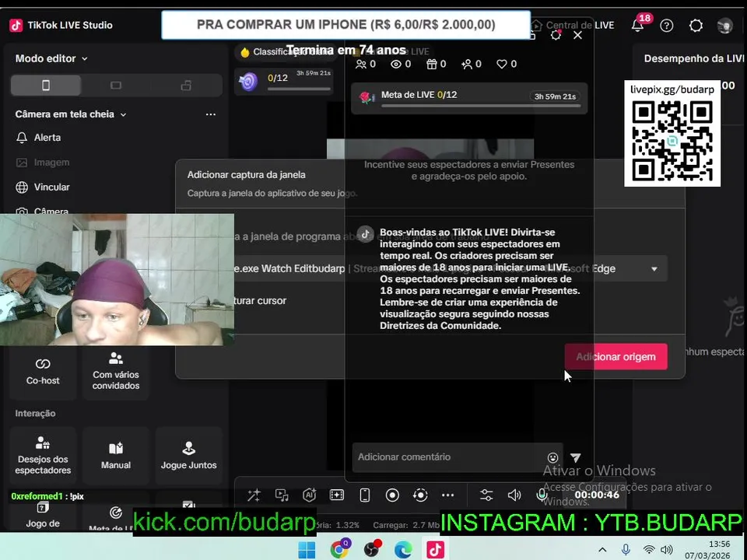747x560 pixels.
Task: Click the webcam overlay thumbnail
Action: tap(117, 279)
